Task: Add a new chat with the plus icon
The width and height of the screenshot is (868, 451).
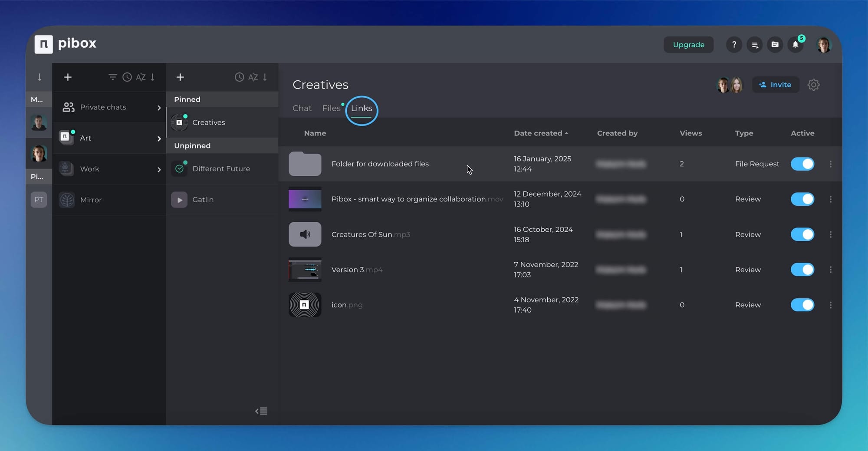Action: (x=68, y=77)
